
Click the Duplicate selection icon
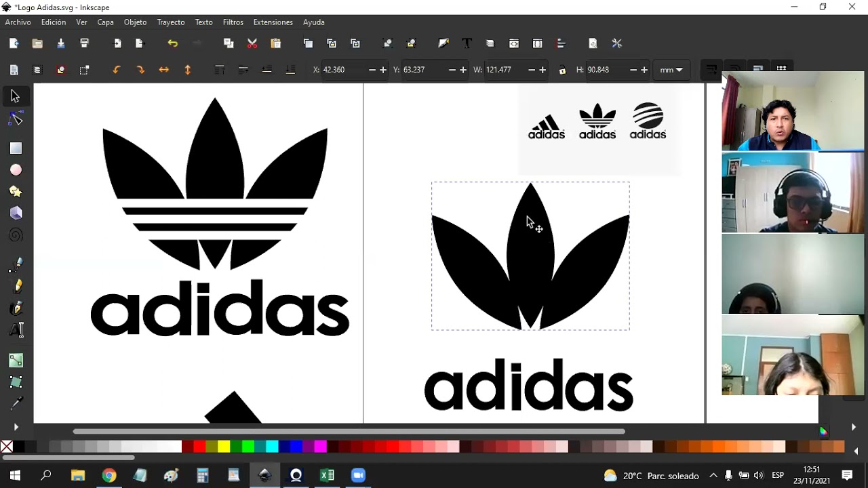coord(308,43)
